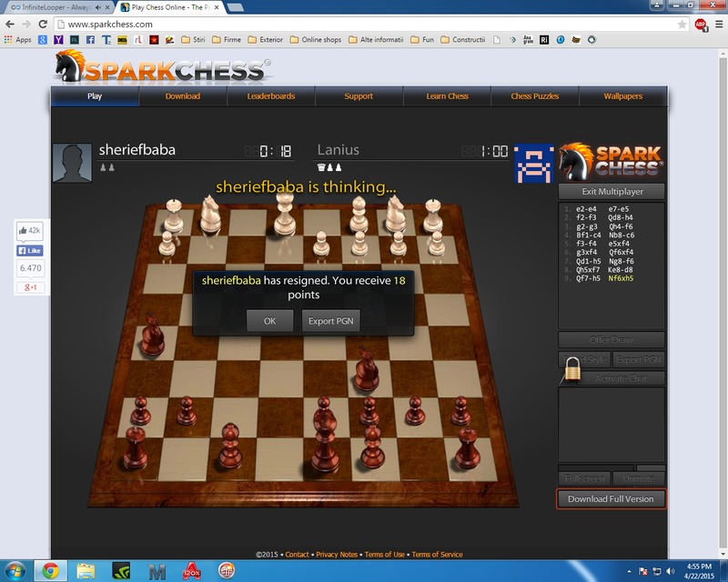
Task: Click the browser Forward arrow
Action: pyautogui.click(x=26, y=25)
